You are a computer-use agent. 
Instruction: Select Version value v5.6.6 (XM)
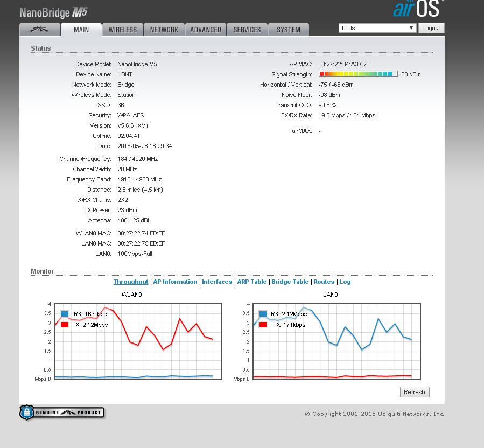click(x=132, y=125)
